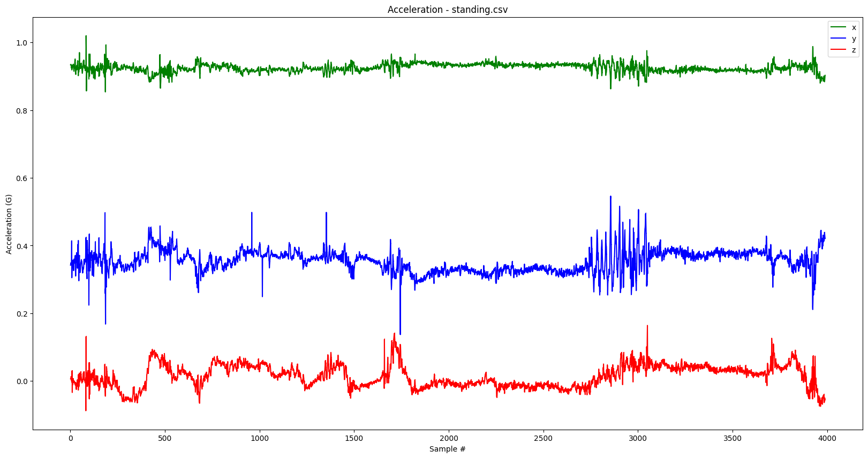Select the "z" text label in legend
The image size is (868, 458).
coord(854,50)
